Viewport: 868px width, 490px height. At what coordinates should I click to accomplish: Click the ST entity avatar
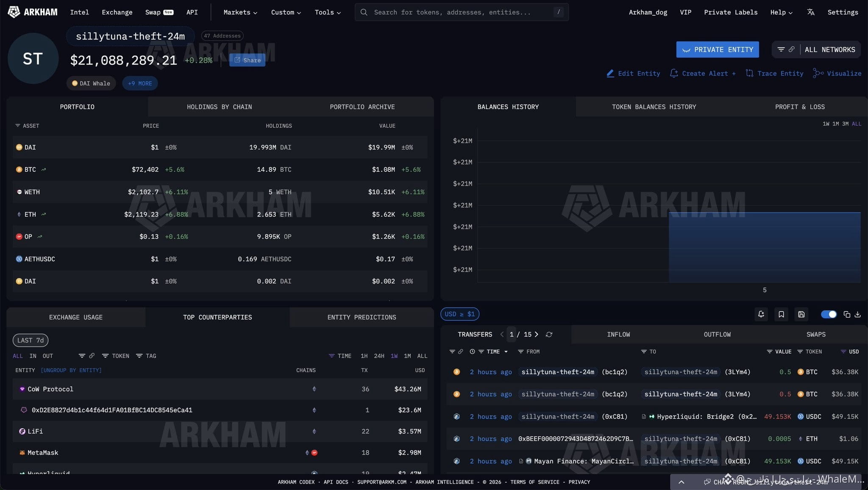tap(33, 59)
